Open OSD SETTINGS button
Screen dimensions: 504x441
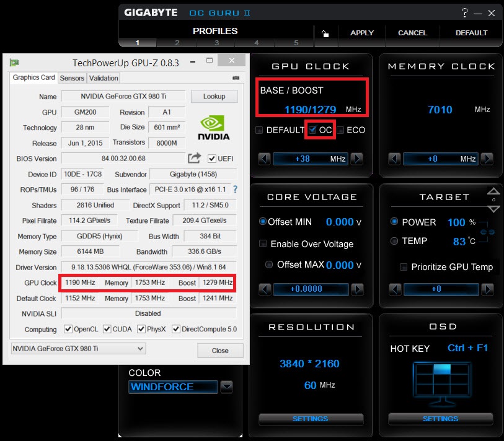point(441,419)
